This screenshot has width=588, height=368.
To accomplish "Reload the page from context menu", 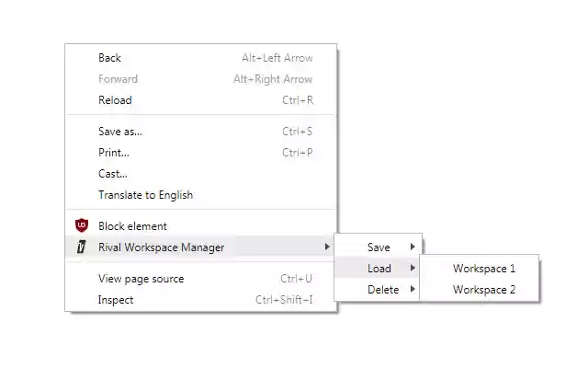I will click(x=201, y=100).
